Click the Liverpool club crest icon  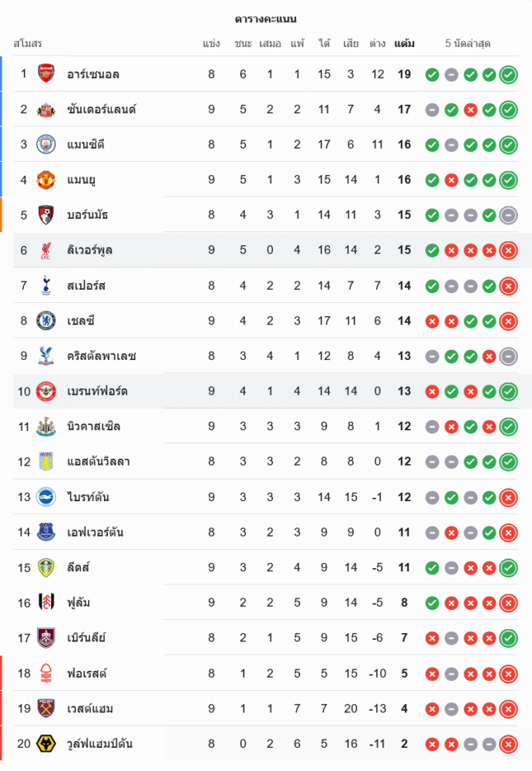click(x=46, y=250)
